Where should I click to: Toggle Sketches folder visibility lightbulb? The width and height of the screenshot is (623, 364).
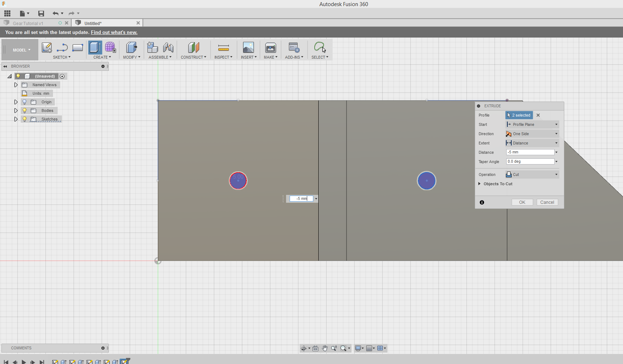point(25,119)
